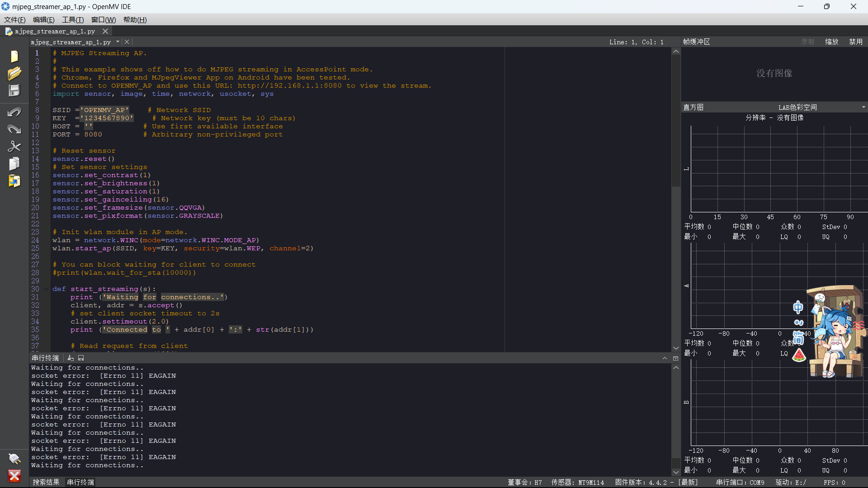Open the 帮助(H) menu
This screenshot has height=488, width=868.
(x=135, y=19)
